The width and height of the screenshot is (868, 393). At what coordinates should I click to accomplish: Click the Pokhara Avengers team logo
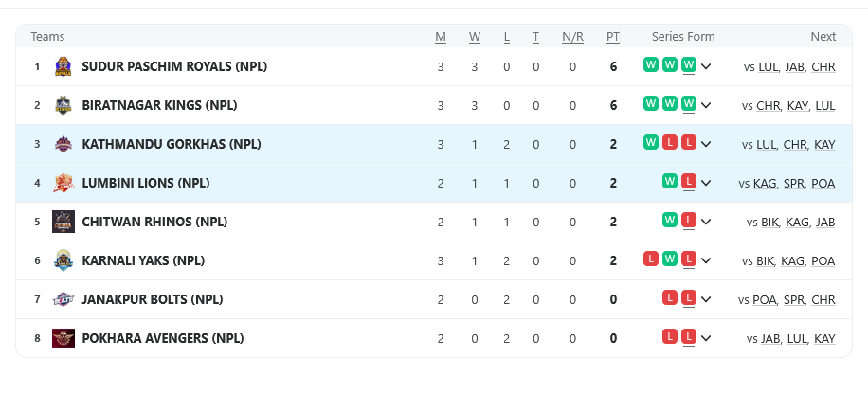[63, 338]
